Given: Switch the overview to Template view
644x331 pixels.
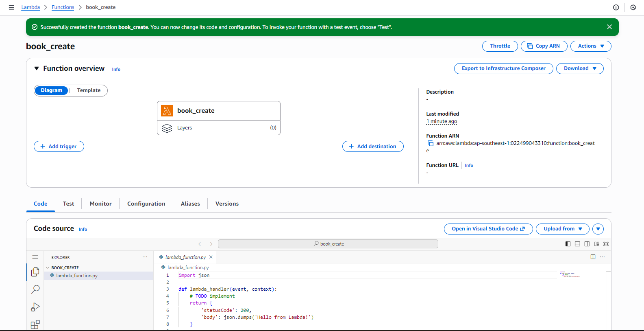Looking at the screenshot, I should [x=89, y=90].
